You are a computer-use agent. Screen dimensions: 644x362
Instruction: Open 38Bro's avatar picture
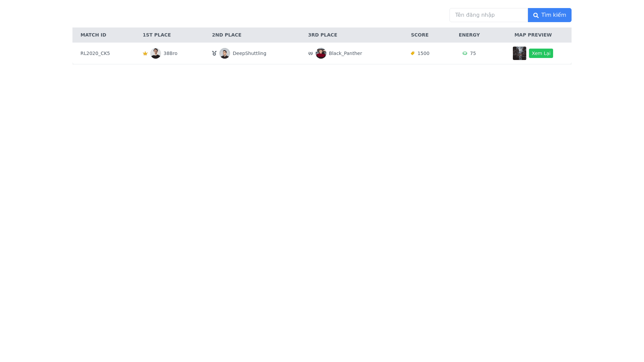(156, 53)
